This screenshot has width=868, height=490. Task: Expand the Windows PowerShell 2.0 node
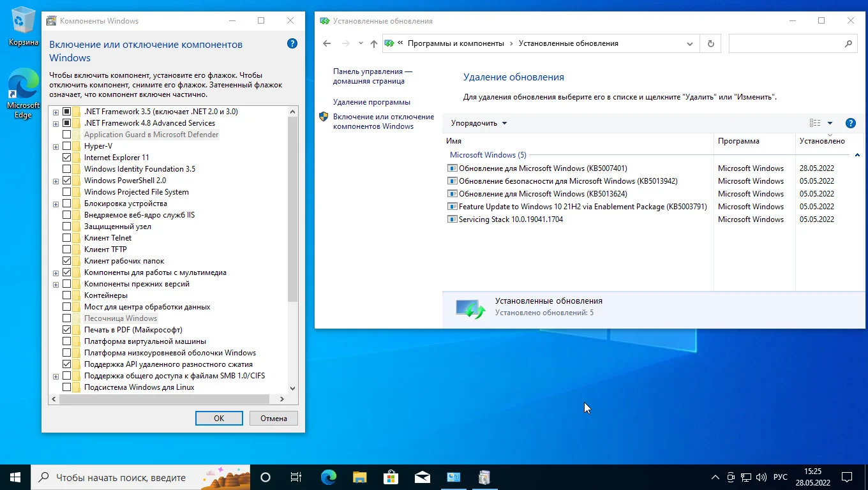[56, 181]
